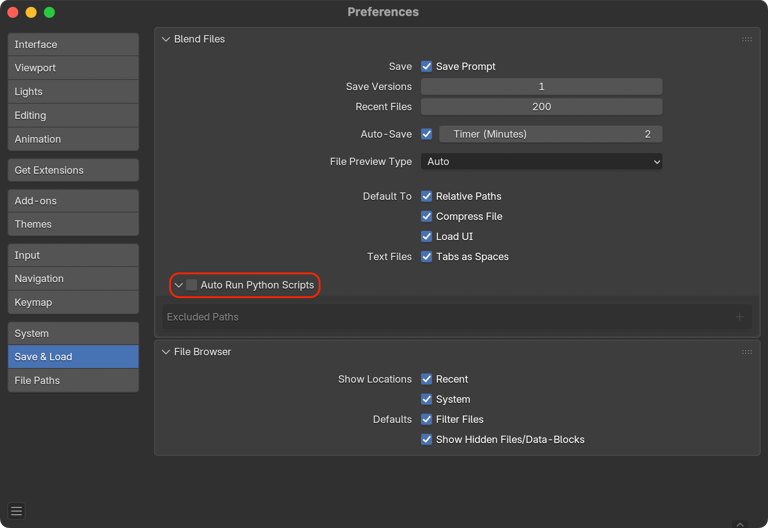This screenshot has height=528, width=768.
Task: Disable the Auto-Save checkbox
Action: coord(427,134)
